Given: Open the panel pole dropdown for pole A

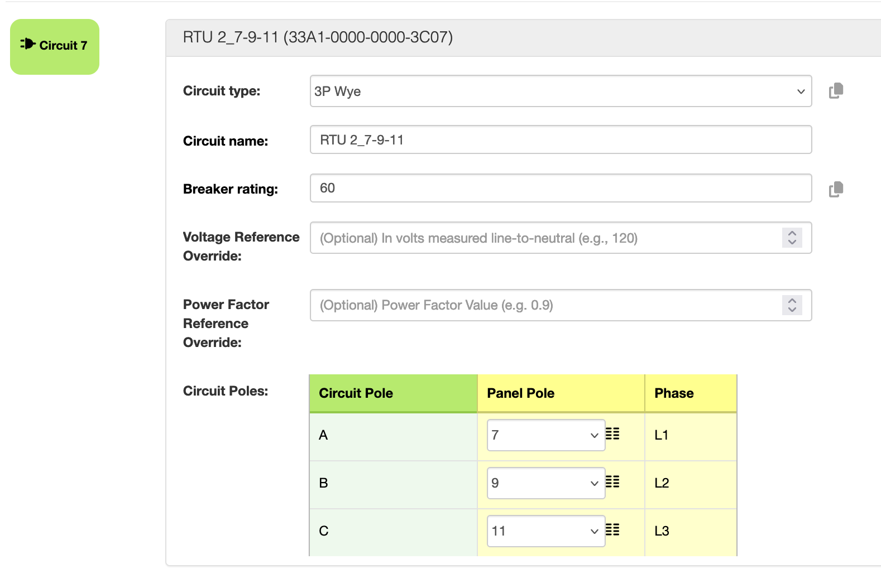Looking at the screenshot, I should 545,435.
